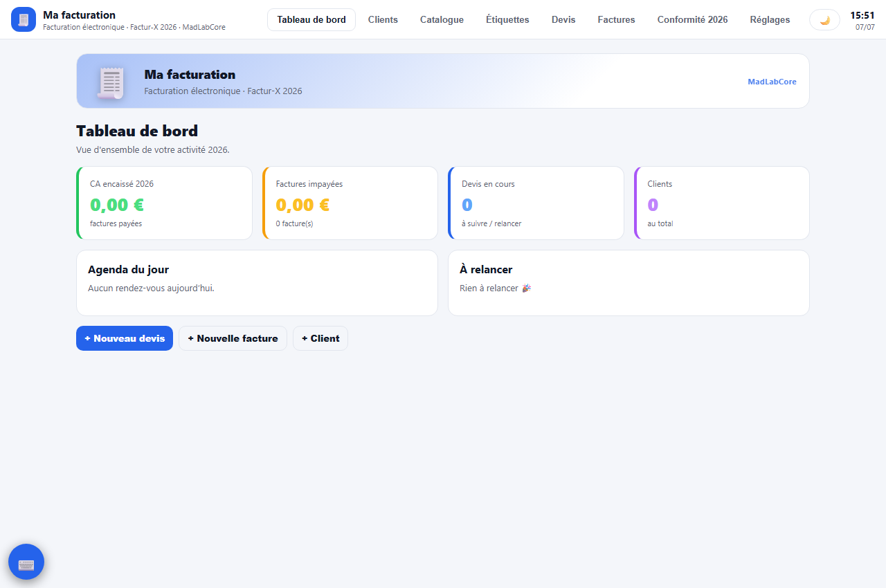Image resolution: width=886 pixels, height=588 pixels.
Task: Click the '0 facture(s)' label
Action: [x=294, y=224]
